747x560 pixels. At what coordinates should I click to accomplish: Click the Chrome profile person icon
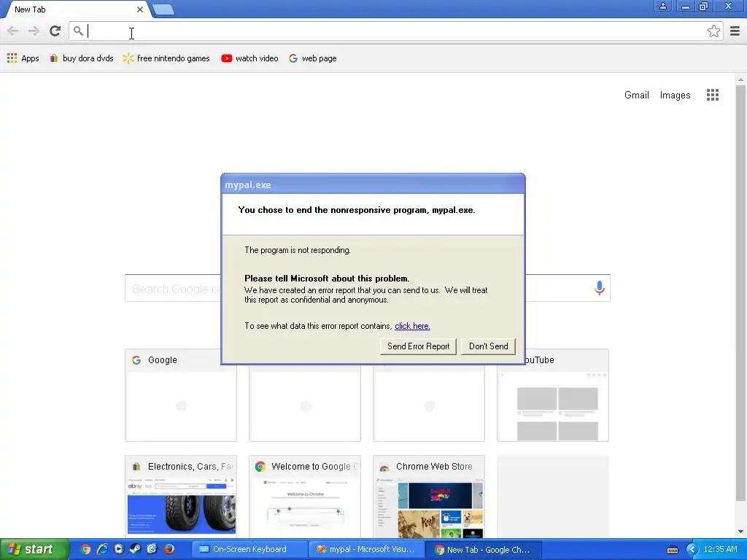point(662,6)
